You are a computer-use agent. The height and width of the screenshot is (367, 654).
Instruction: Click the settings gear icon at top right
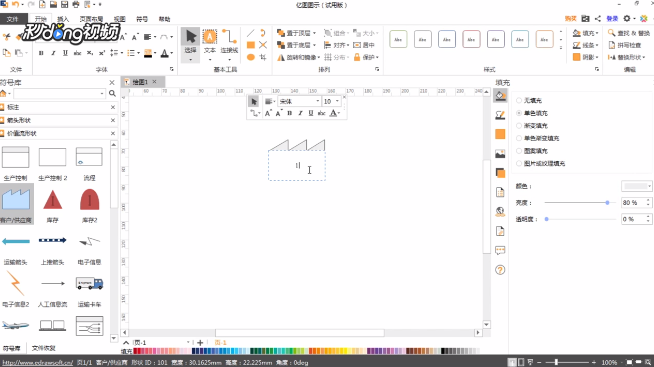[626, 19]
